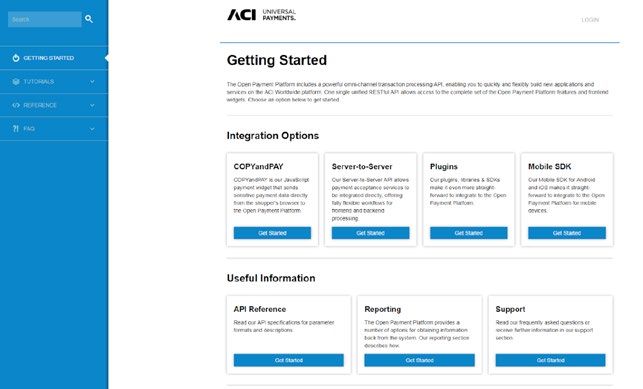Image resolution: width=643 pixels, height=389 pixels.
Task: Click the search magnifier icon
Action: [89, 19]
